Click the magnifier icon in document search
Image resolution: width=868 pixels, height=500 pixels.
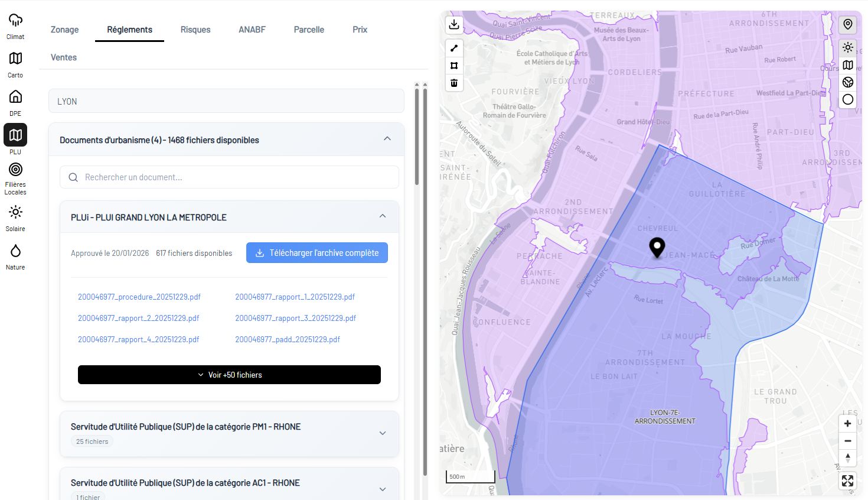coord(73,177)
